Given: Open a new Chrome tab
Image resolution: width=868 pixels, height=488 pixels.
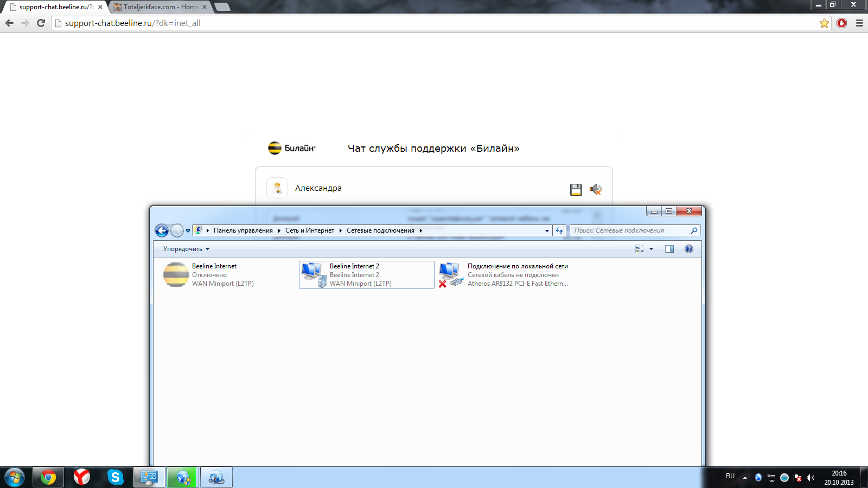Looking at the screenshot, I should (222, 7).
